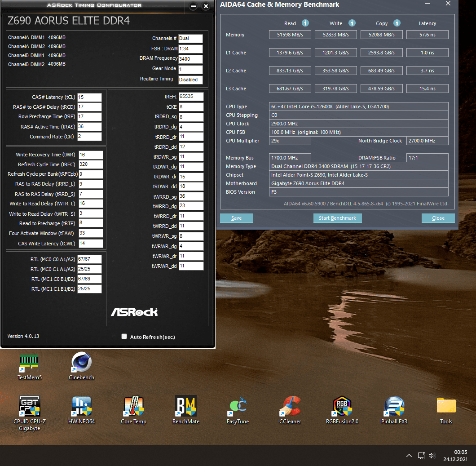Click the tRRD_L value field
This screenshot has width=476, height=466.
91,184
